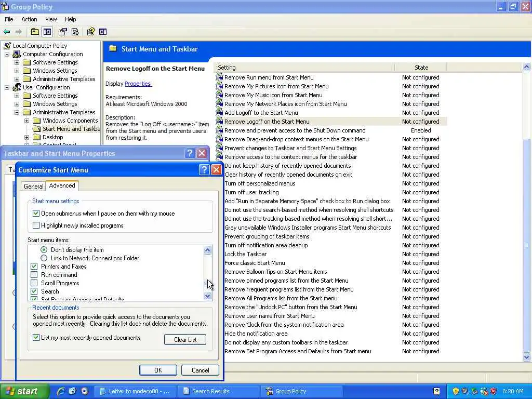Image resolution: width=532 pixels, height=399 pixels.
Task: Open the Properties toolbar icon
Action: 62,32
